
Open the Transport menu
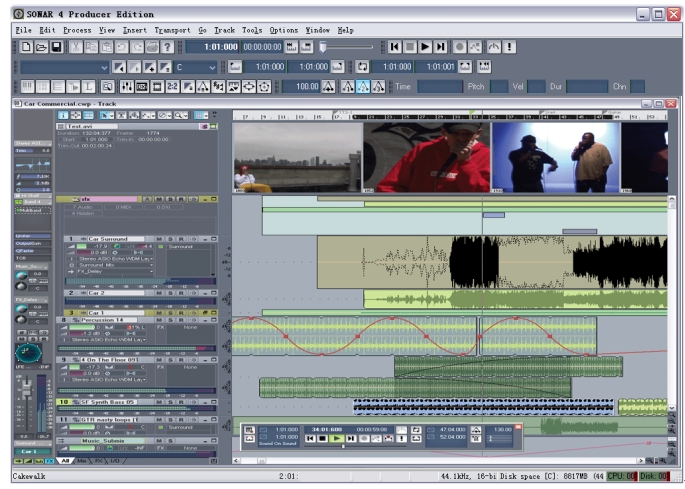point(173,30)
